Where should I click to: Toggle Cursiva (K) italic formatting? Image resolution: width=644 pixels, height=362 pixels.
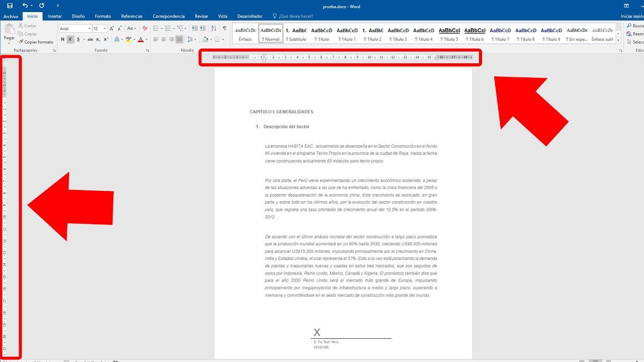[71, 39]
